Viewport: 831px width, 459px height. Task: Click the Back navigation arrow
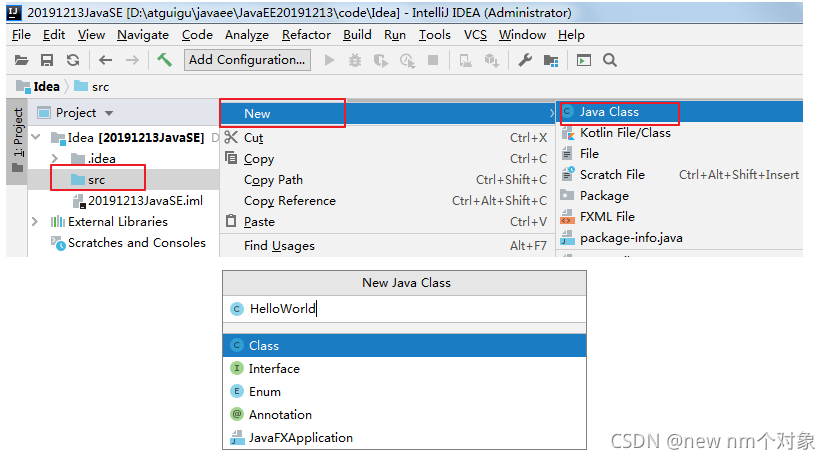105,60
